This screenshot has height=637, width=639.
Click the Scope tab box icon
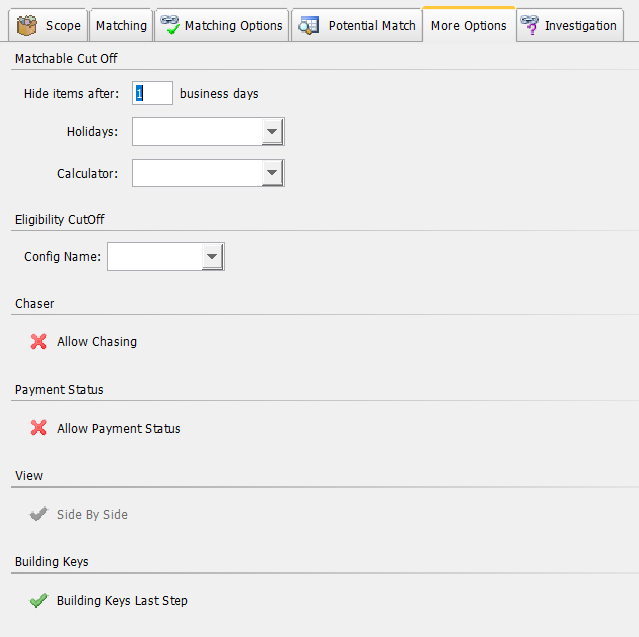(26, 25)
